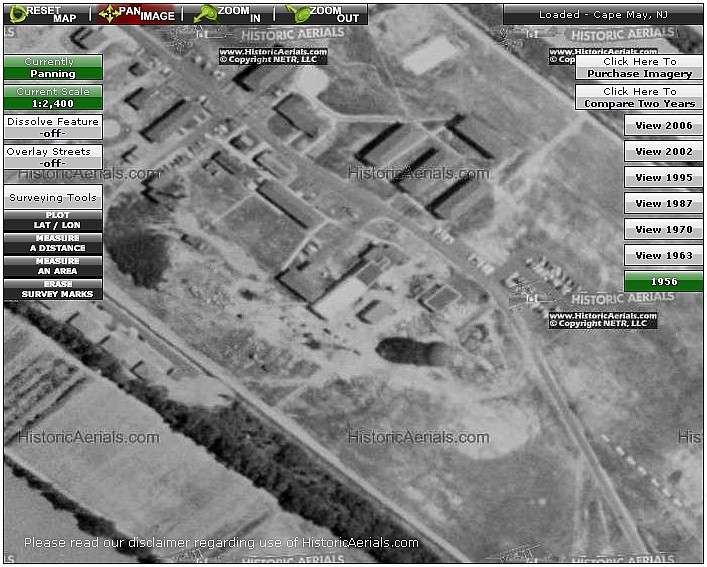Screen dimensions: 707x567
Task: Click Here To Purchase Imagery
Action: [x=639, y=68]
